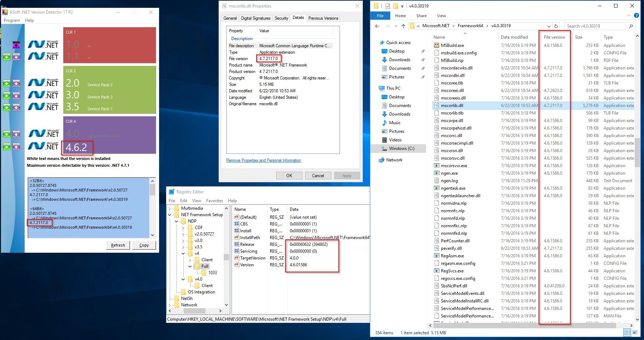Click the purple download icon beside .NET 1.0
Screen dimensions: 644x340
tap(16, 45)
